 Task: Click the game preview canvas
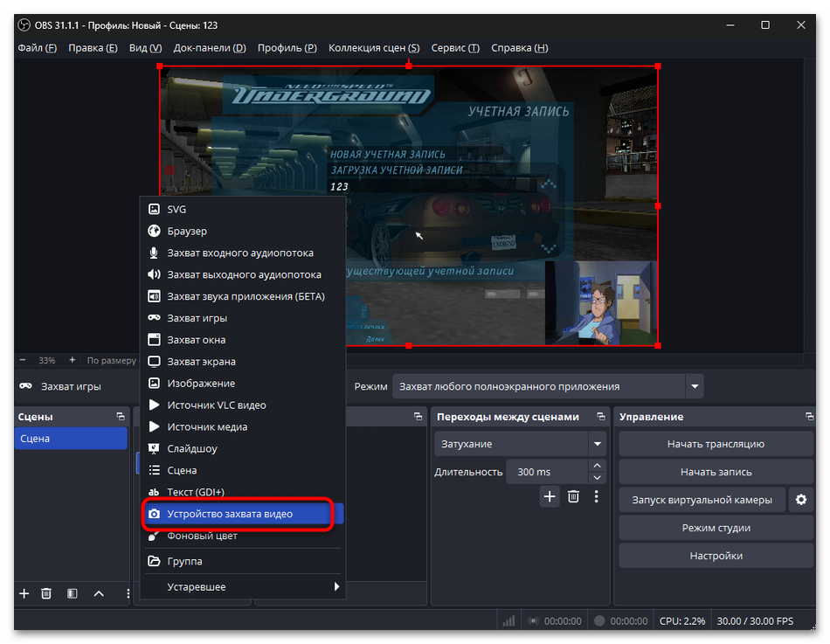coord(409,205)
